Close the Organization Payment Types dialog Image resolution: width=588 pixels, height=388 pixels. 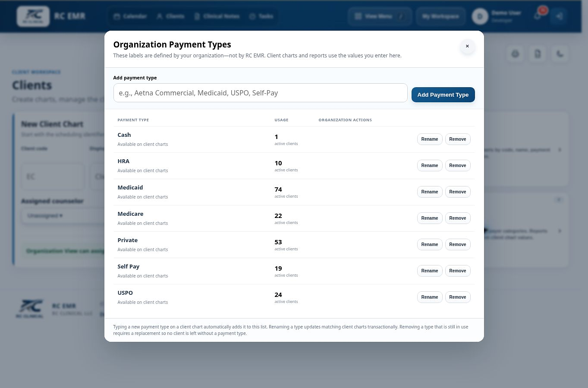(x=467, y=46)
